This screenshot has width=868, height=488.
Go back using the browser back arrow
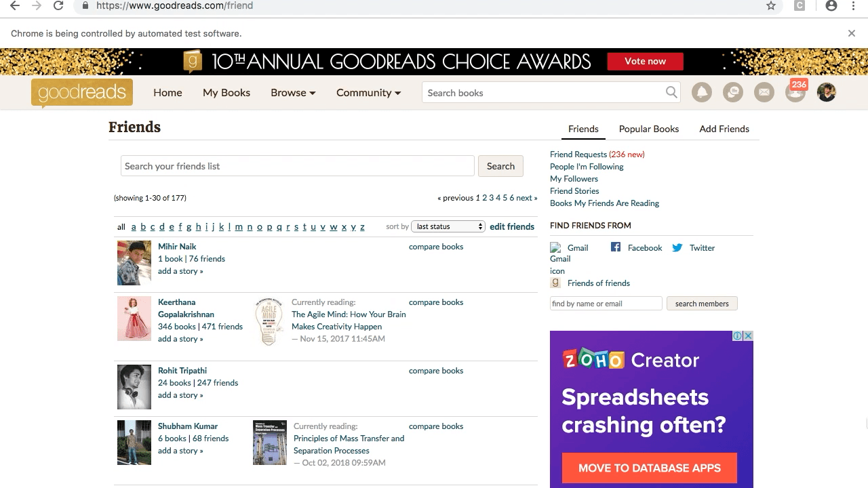pos(14,5)
